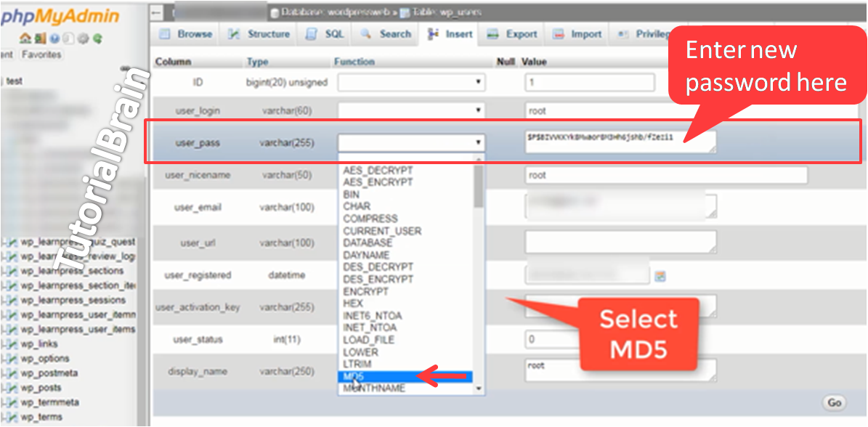Viewport: 868px width, 427px height.
Task: Open wp_learnpress_sections table in tree
Action: pyautogui.click(x=72, y=271)
